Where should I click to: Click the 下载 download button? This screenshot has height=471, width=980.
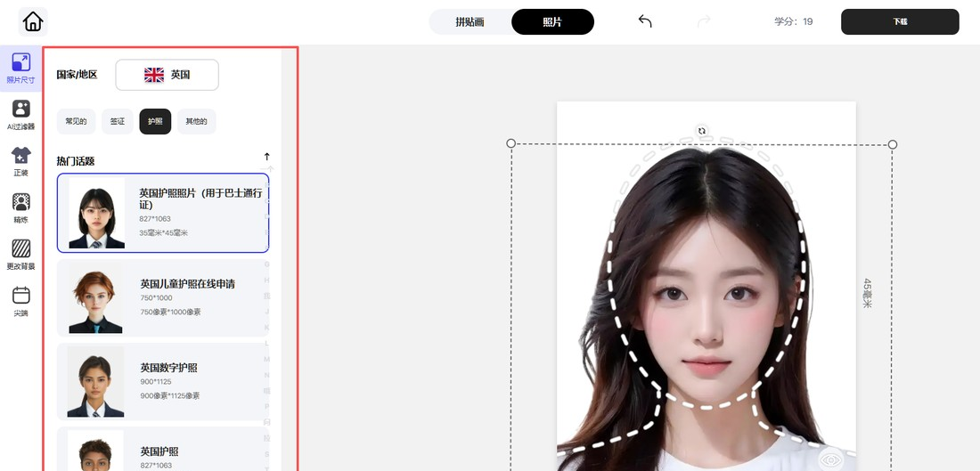click(900, 22)
